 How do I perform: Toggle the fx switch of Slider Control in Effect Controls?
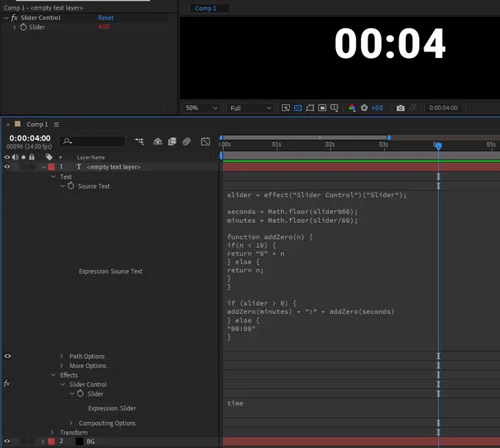point(15,18)
